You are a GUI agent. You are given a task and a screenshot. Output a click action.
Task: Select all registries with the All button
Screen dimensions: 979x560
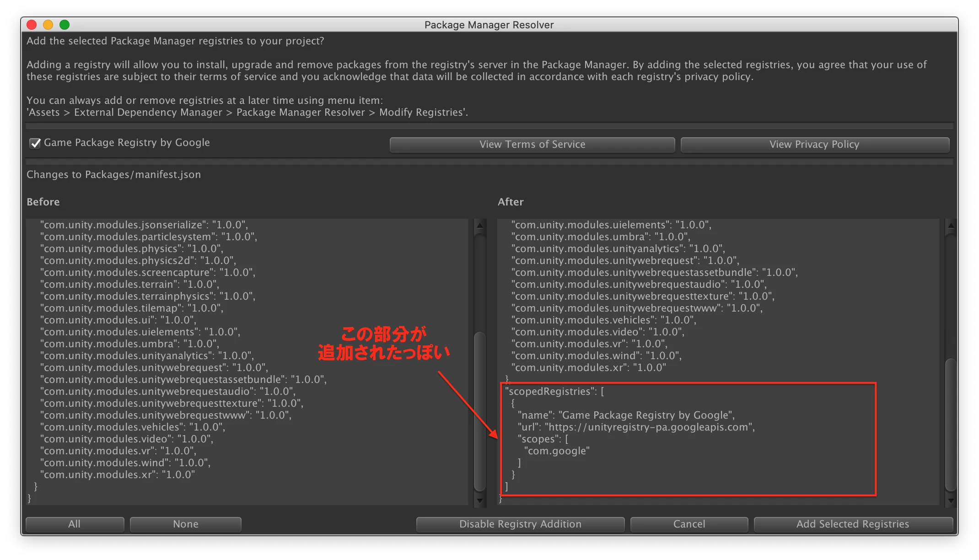click(75, 524)
